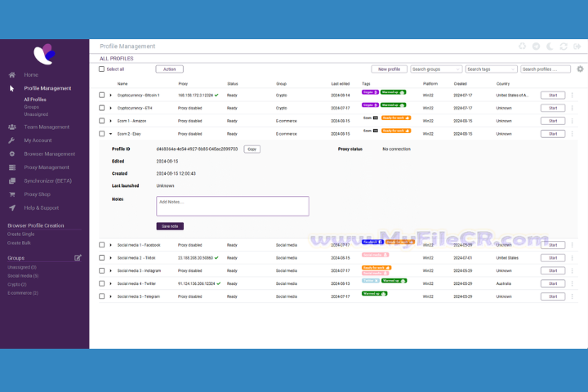588x392 pixels.
Task: Open table settings gear icon
Action: (580, 69)
